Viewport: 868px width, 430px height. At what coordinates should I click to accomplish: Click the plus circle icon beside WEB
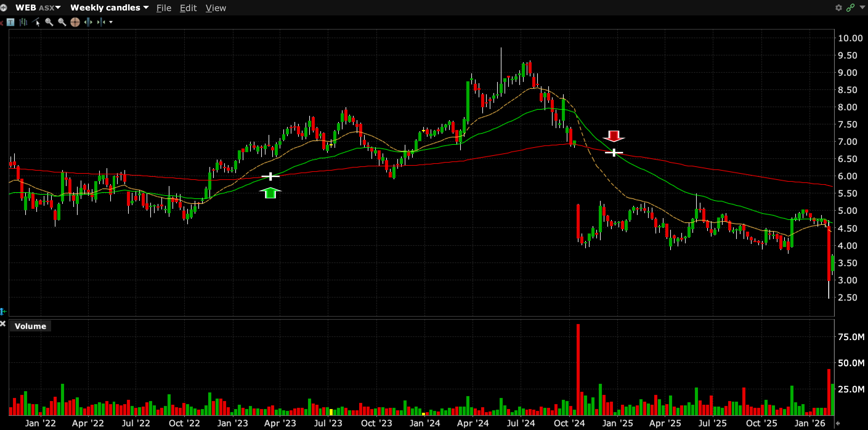point(3,7)
